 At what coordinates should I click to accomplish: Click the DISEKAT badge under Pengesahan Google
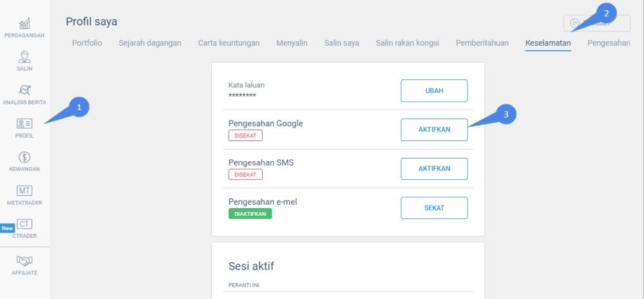pyautogui.click(x=245, y=135)
